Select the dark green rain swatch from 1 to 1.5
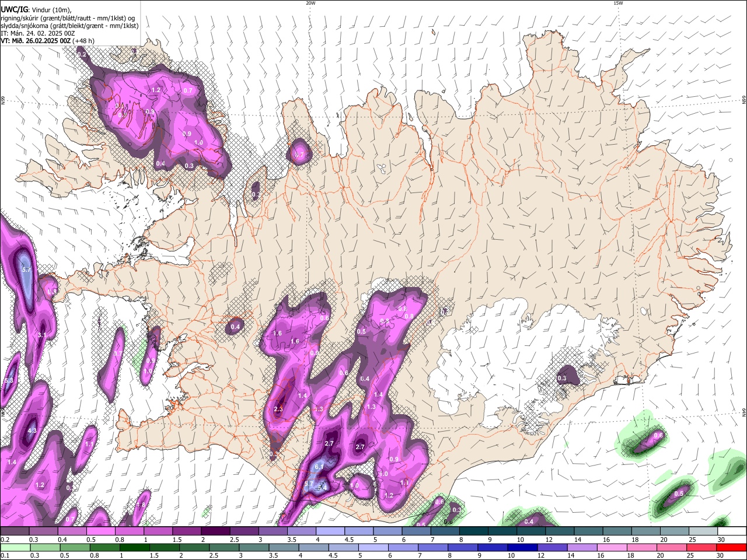The height and width of the screenshot is (560, 747). click(x=134, y=547)
